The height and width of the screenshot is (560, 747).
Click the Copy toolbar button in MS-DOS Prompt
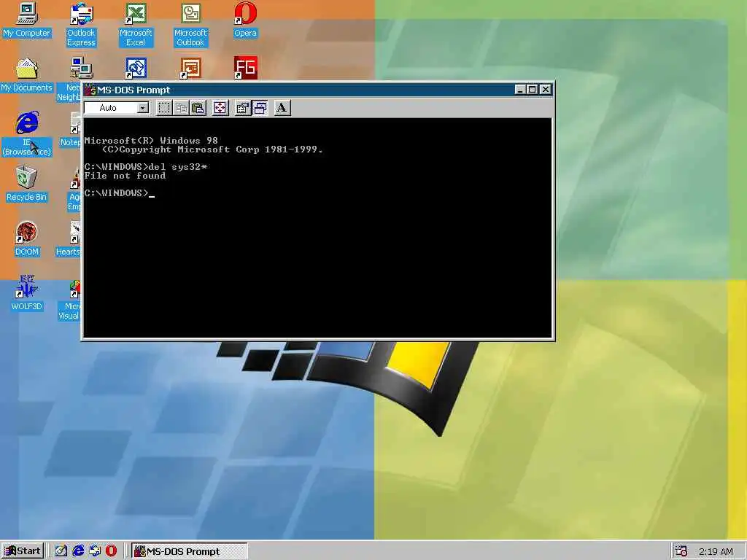tap(181, 108)
